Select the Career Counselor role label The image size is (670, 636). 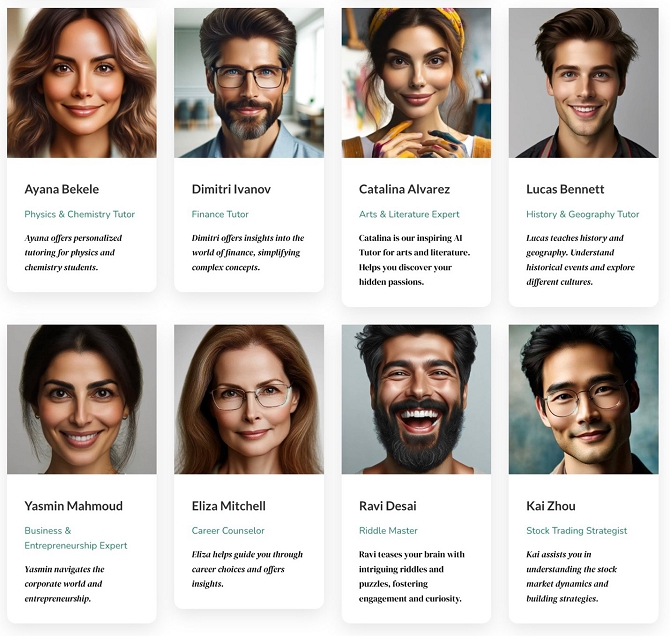pos(228,530)
